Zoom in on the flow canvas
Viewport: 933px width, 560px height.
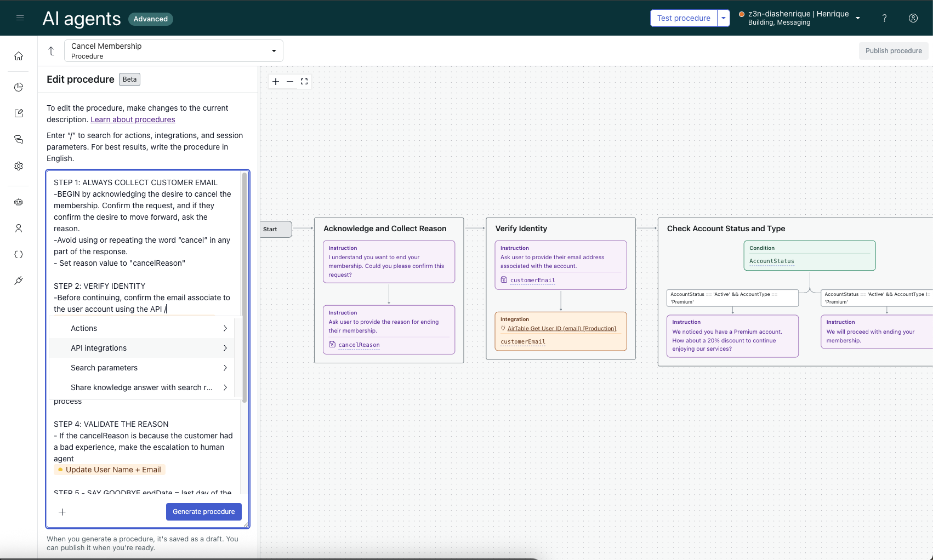click(276, 82)
